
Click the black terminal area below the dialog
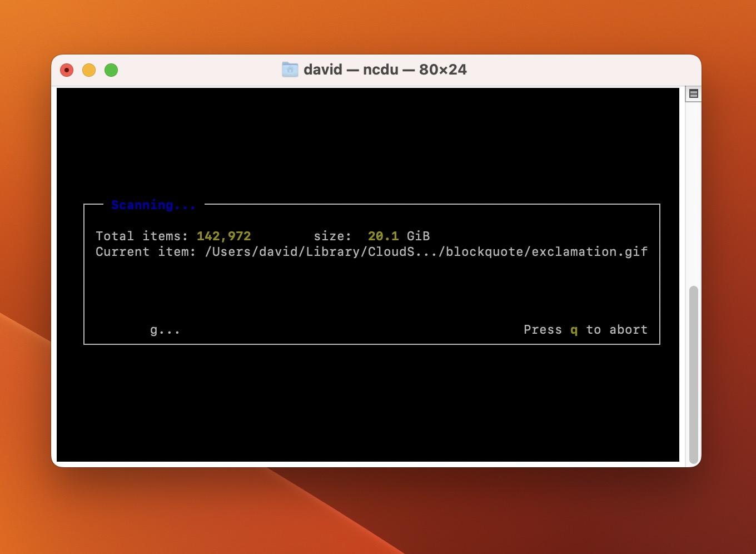pyautogui.click(x=367, y=403)
